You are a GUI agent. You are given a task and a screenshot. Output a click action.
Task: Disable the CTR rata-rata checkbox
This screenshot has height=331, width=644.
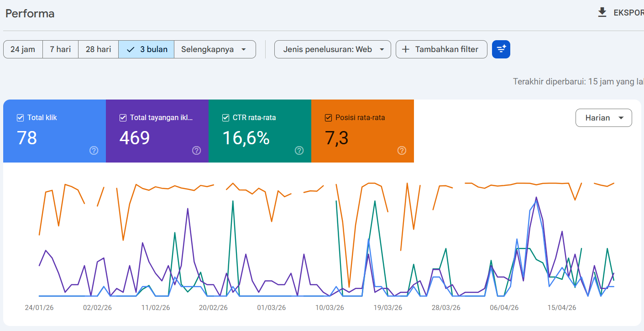(x=225, y=118)
